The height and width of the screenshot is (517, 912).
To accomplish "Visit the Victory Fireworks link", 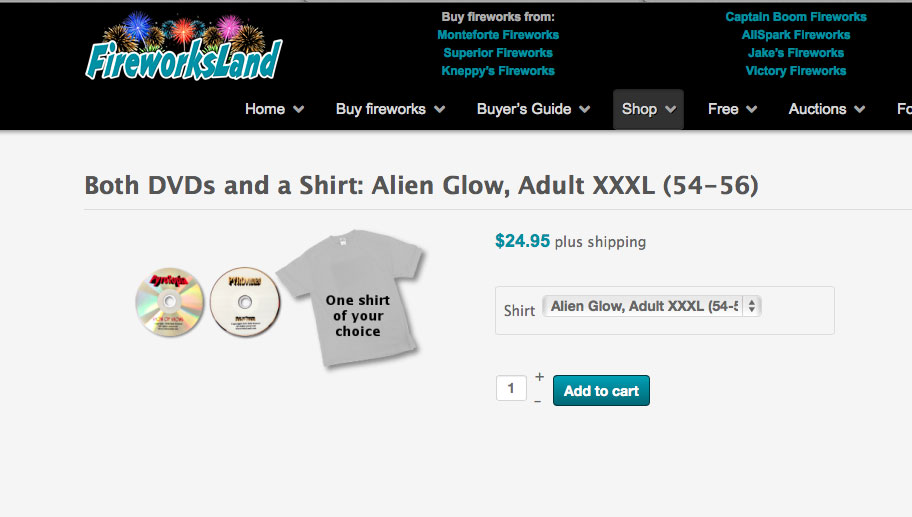I will (x=796, y=71).
